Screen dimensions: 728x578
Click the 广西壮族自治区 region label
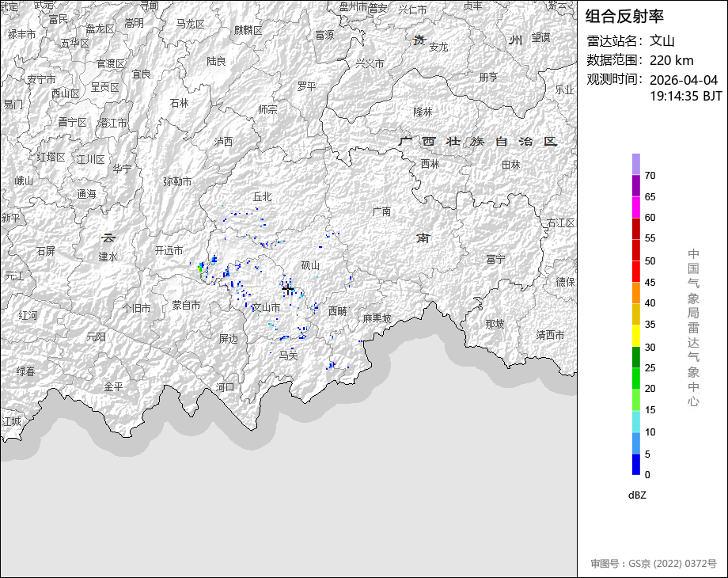click(478, 142)
